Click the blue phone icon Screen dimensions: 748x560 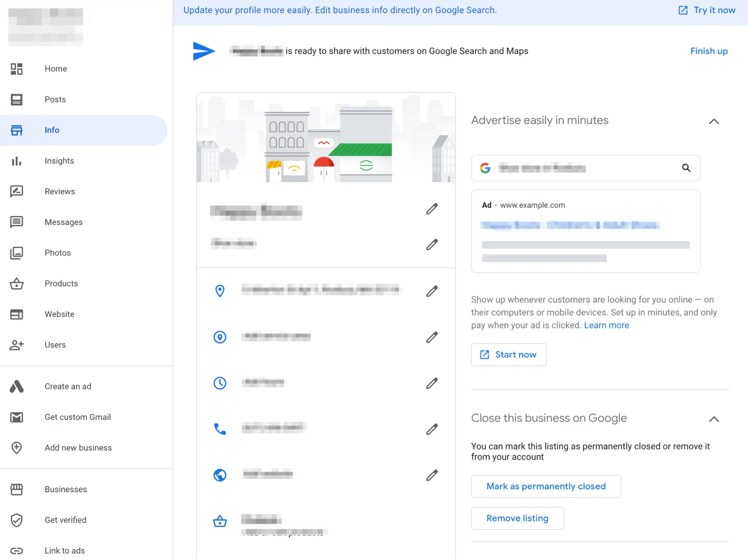pyautogui.click(x=220, y=429)
